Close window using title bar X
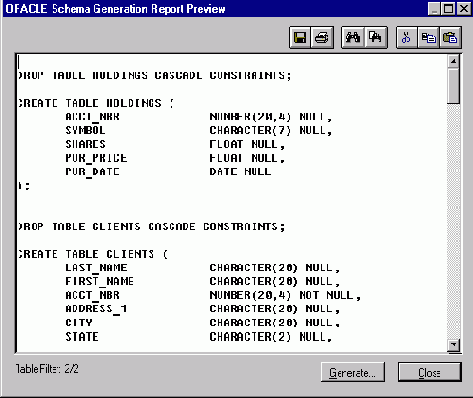The width and height of the screenshot is (473, 398). (464, 9)
